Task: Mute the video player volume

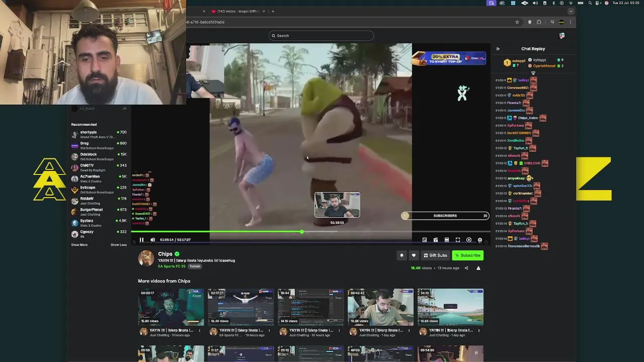Action: (x=152, y=240)
